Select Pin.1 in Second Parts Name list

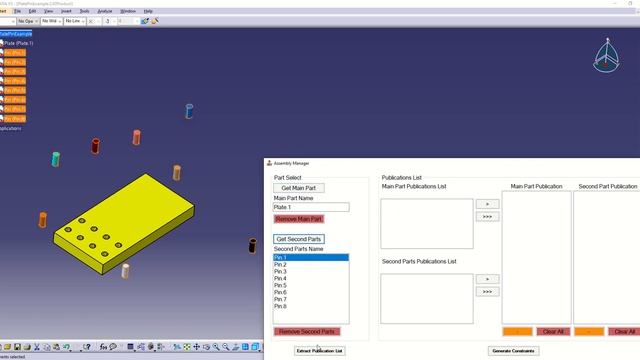pos(311,258)
